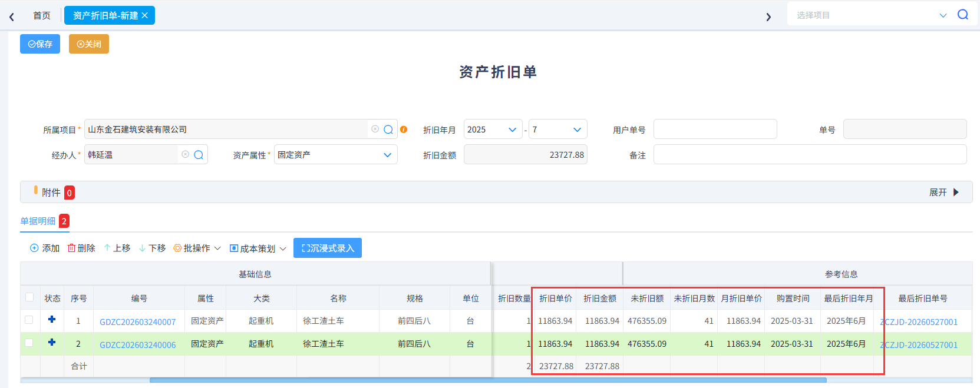Image resolution: width=980 pixels, height=388 pixels.
Task: Go to the 首页 tab
Action: (42, 15)
